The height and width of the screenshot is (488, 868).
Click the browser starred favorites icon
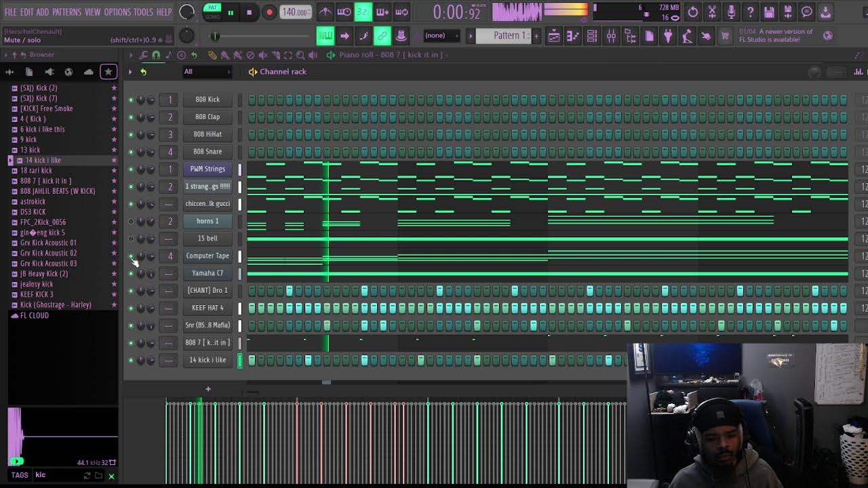pyautogui.click(x=108, y=71)
